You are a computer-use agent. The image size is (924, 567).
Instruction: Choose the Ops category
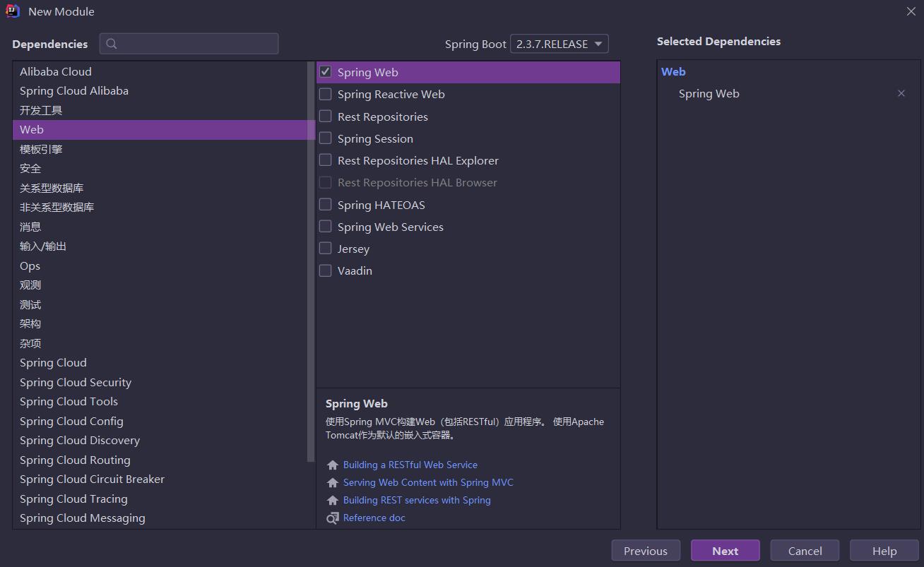click(x=160, y=265)
